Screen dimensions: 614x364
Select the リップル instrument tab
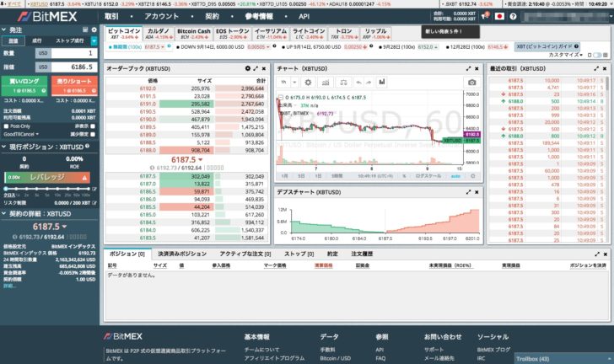(375, 34)
